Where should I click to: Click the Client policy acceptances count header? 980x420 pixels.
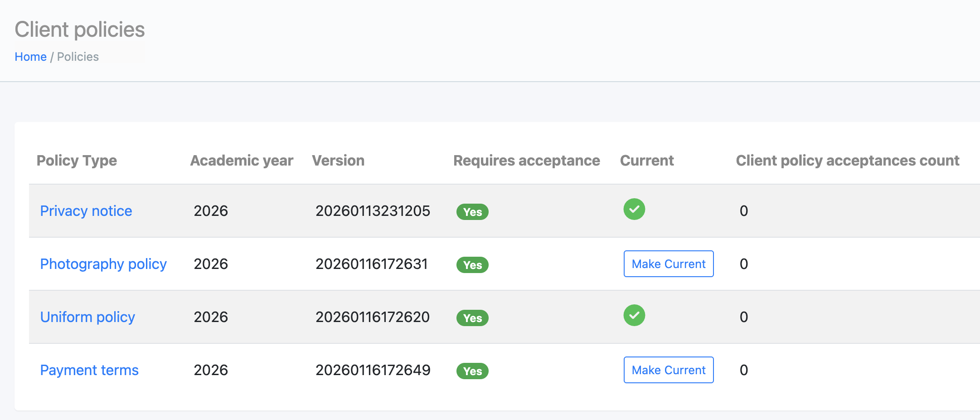[x=848, y=161]
